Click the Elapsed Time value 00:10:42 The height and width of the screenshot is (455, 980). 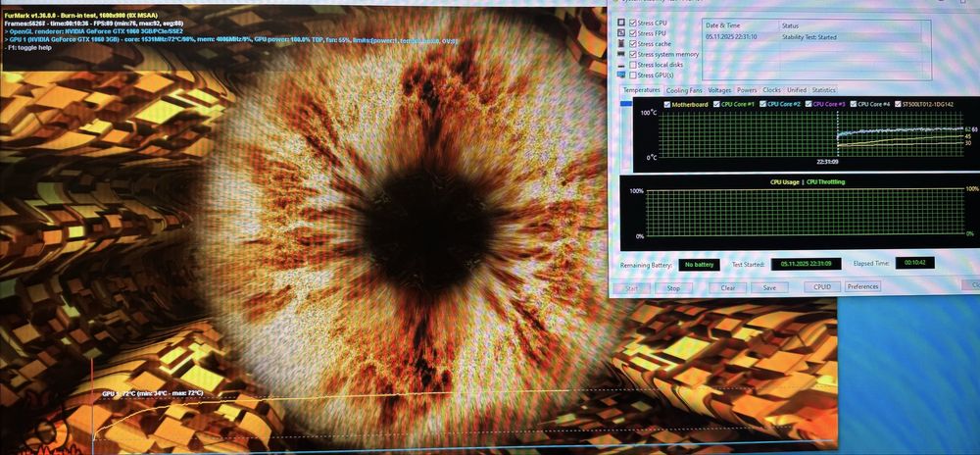[x=915, y=263]
